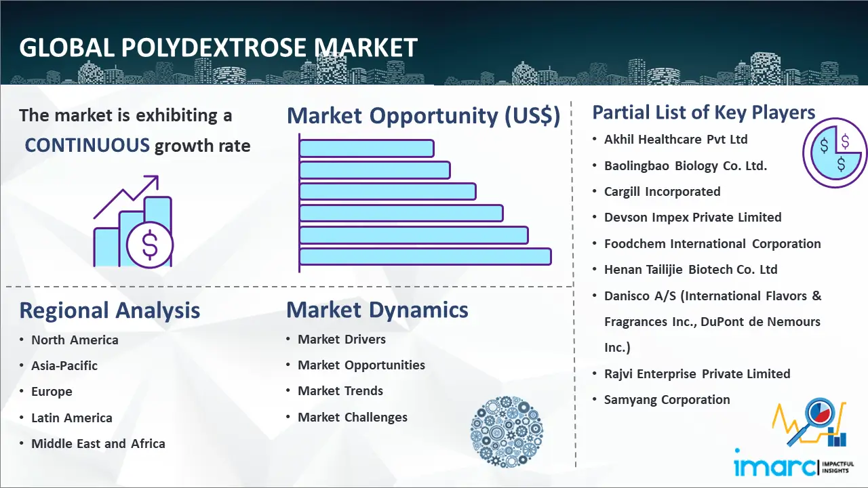The width and height of the screenshot is (868, 488).
Task: Click the gear cluster circle icon
Action: pyautogui.click(x=506, y=432)
